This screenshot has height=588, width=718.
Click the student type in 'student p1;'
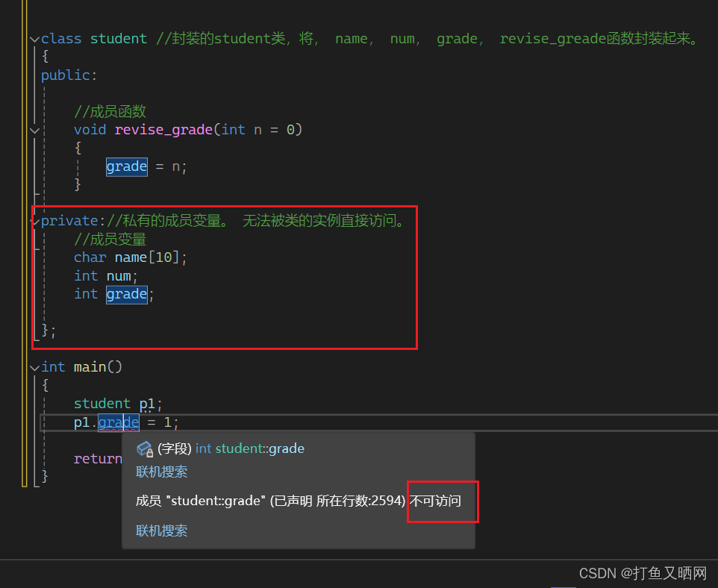click(x=102, y=404)
